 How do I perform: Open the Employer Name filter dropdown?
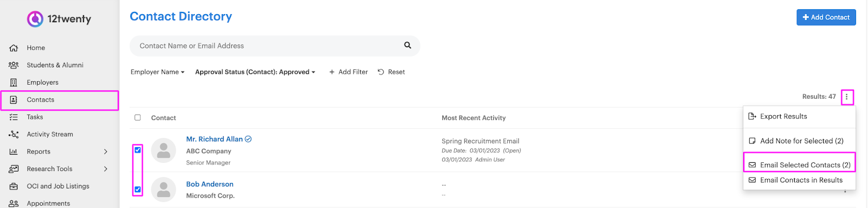pyautogui.click(x=157, y=72)
